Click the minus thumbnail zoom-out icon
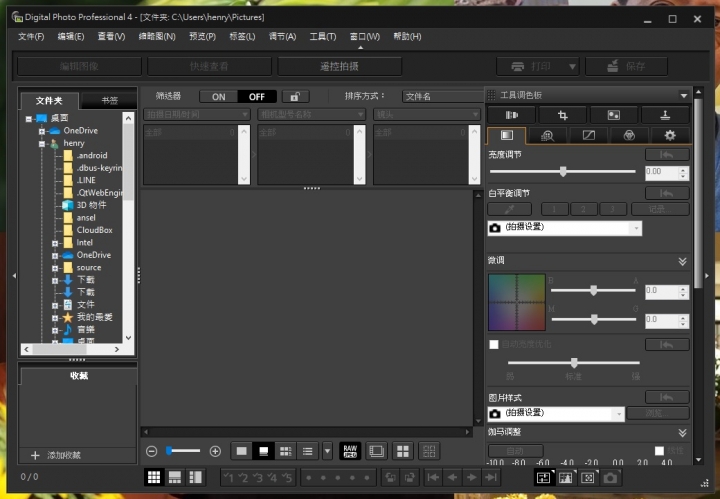 (x=152, y=451)
